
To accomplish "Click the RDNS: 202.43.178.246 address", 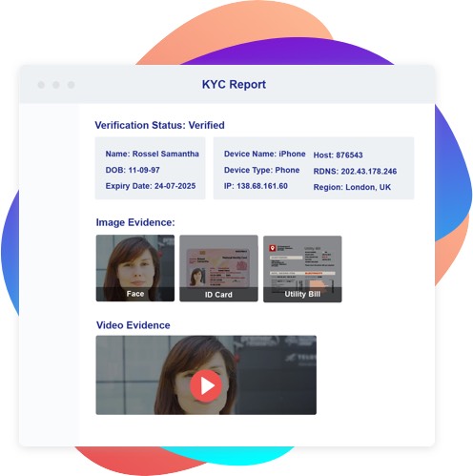I will click(355, 172).
